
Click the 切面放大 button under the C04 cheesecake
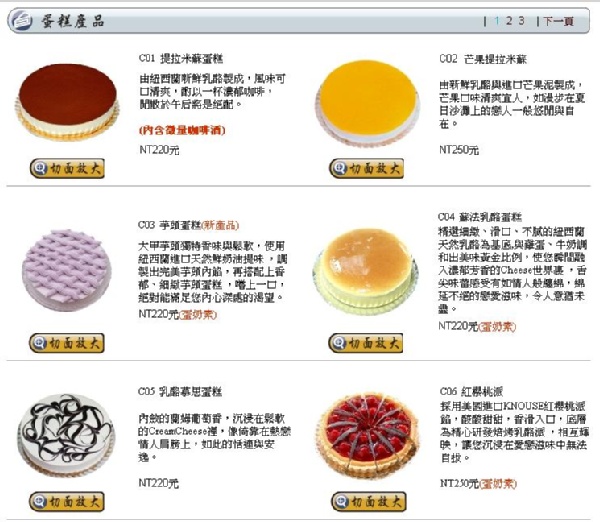coord(365,343)
